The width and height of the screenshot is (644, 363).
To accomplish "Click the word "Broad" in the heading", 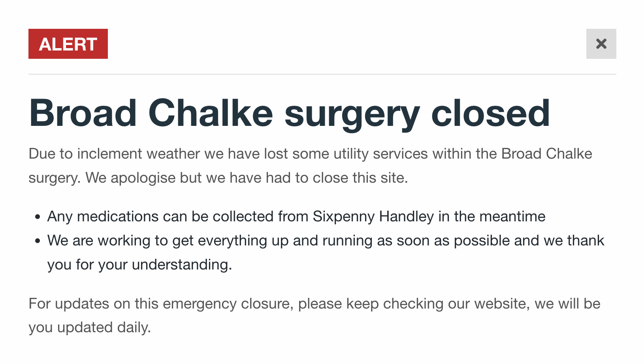I will pyautogui.click(x=83, y=114).
